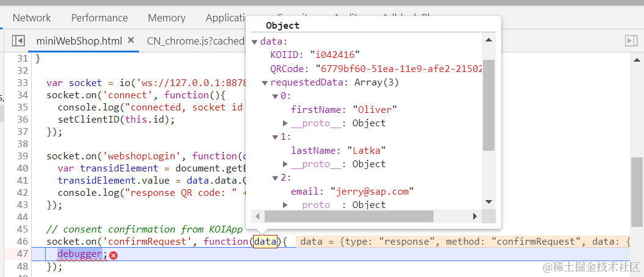This screenshot has width=644, height=277.
Task: Click the consent confirmation comment line
Action: pos(145,229)
